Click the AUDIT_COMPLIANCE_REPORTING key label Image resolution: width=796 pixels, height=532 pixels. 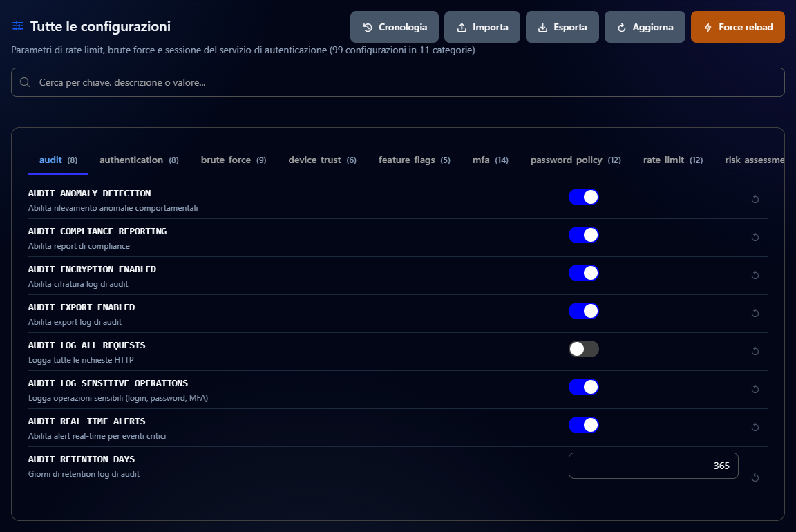[x=97, y=231]
